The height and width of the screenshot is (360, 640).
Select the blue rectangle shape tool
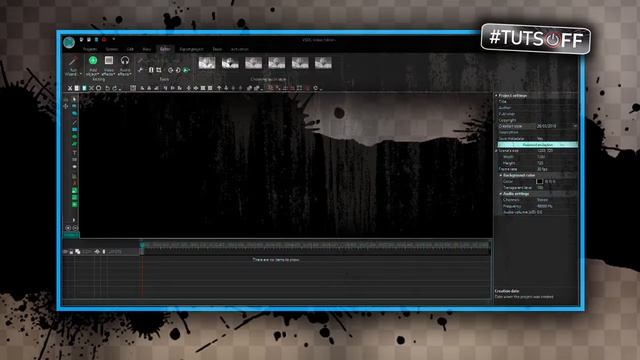coord(74,129)
